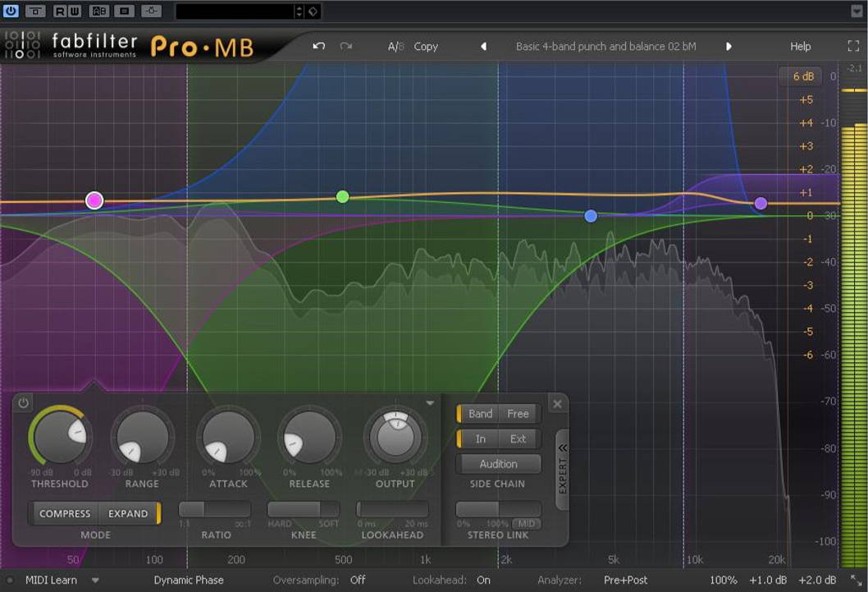Select the magenta low band handle
This screenshot has height=592, width=868.
coord(94,200)
